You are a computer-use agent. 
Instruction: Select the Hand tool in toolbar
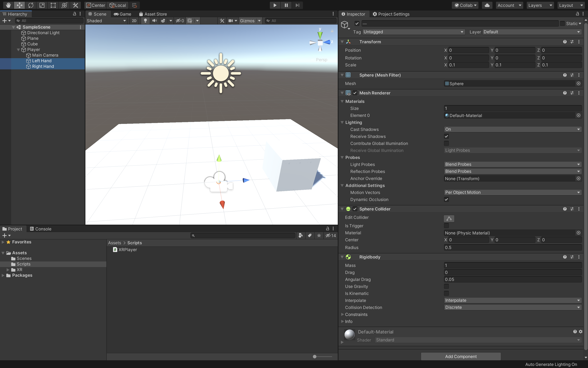pos(8,5)
